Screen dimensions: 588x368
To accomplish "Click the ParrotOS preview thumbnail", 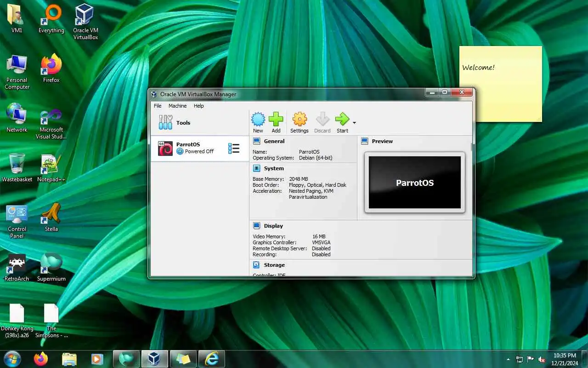I will click(415, 183).
